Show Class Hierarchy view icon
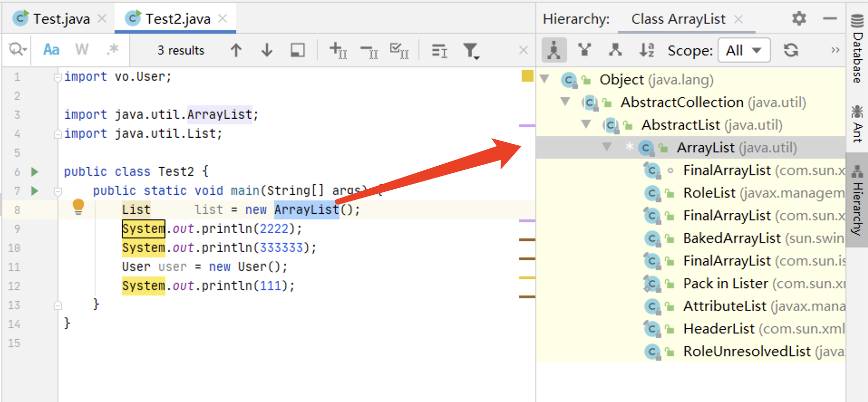 pyautogui.click(x=554, y=50)
